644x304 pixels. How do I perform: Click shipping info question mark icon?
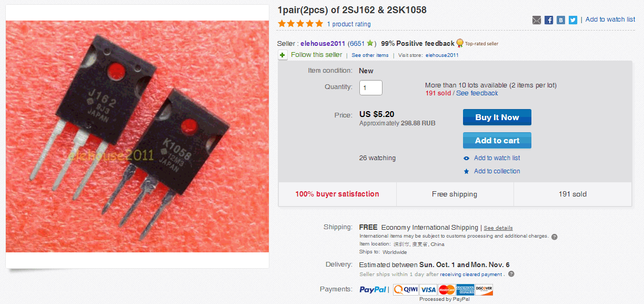point(555,237)
